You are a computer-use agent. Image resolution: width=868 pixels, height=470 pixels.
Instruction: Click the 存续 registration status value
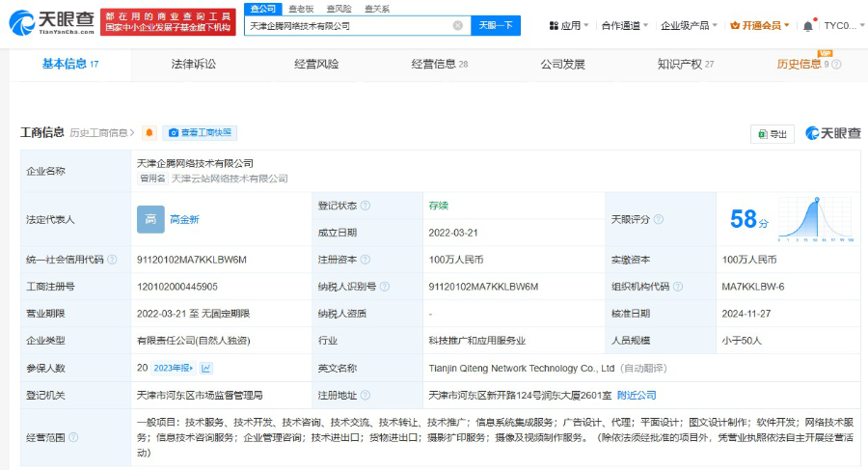click(438, 206)
